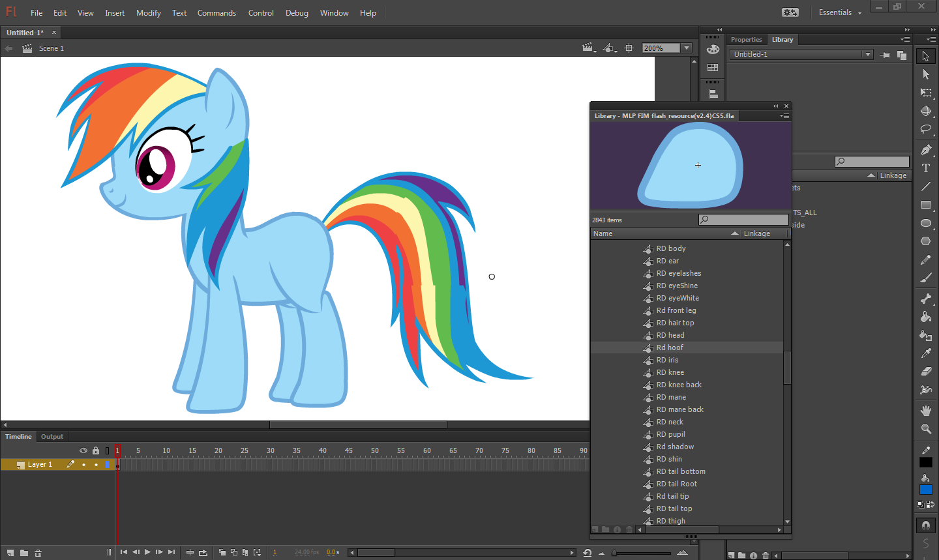Viewport: 939px width, 560px height.
Task: Expand the Untitled-1 library document dropdown
Action: [867, 54]
